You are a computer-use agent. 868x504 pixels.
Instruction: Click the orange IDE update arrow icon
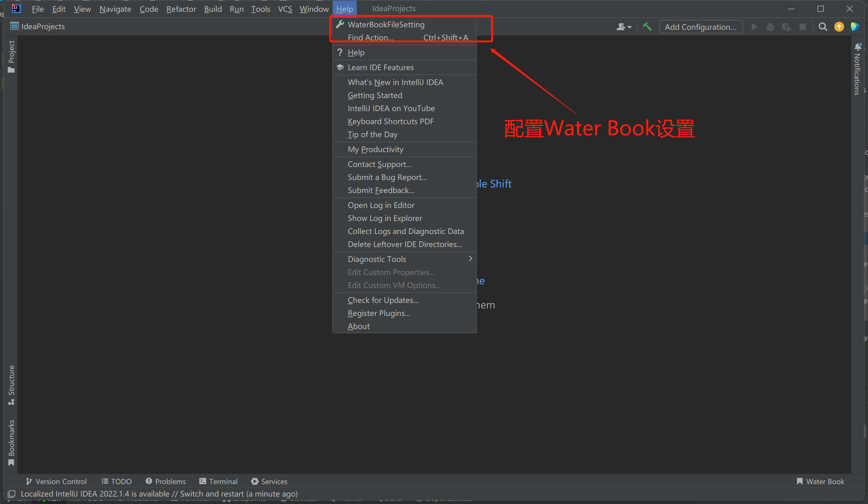coord(839,27)
